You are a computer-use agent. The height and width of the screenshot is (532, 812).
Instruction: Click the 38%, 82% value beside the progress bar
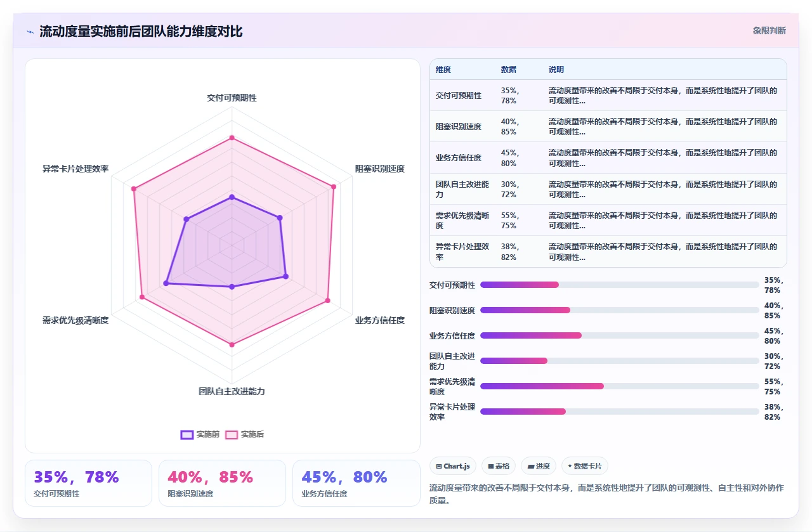(775, 412)
